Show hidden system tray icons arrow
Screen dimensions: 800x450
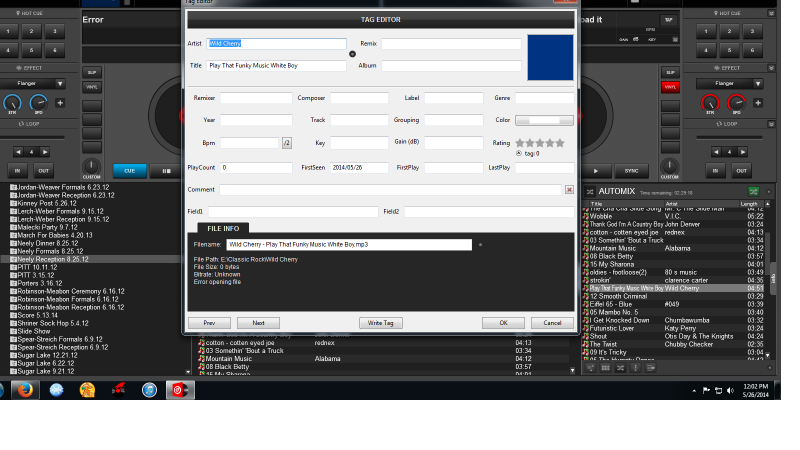(x=694, y=391)
